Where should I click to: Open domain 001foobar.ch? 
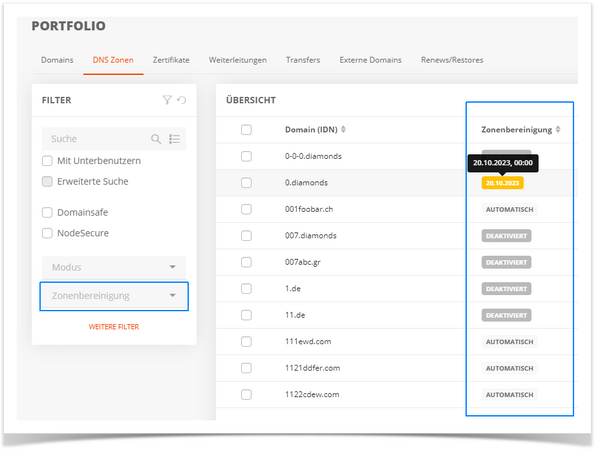[x=309, y=209]
